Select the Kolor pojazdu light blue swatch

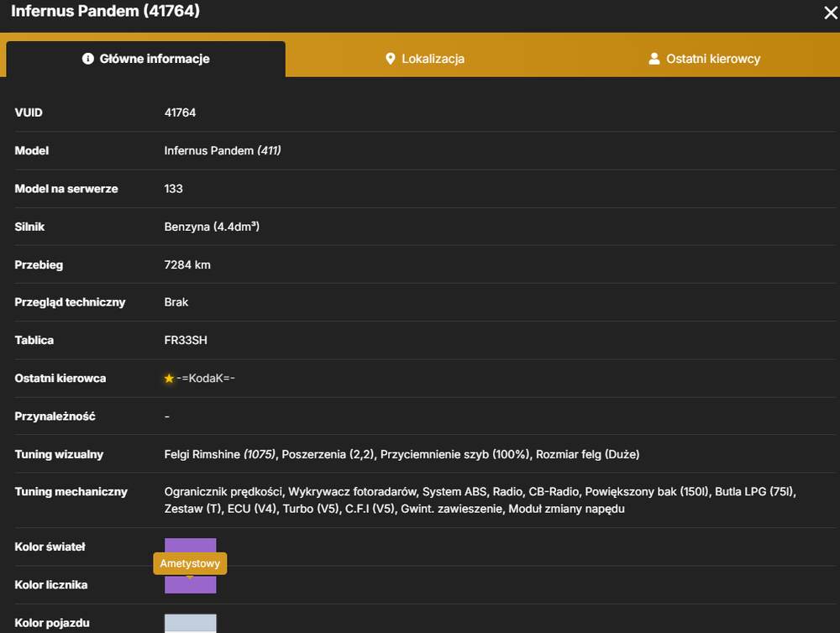[190, 624]
